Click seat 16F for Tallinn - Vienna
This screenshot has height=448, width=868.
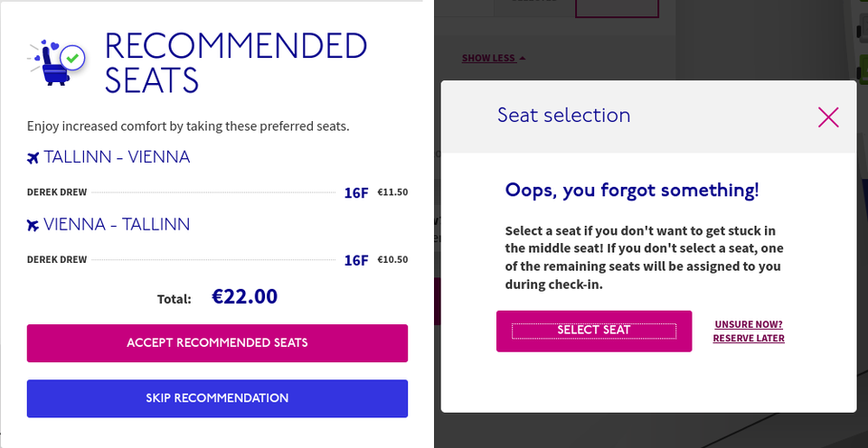[356, 192]
